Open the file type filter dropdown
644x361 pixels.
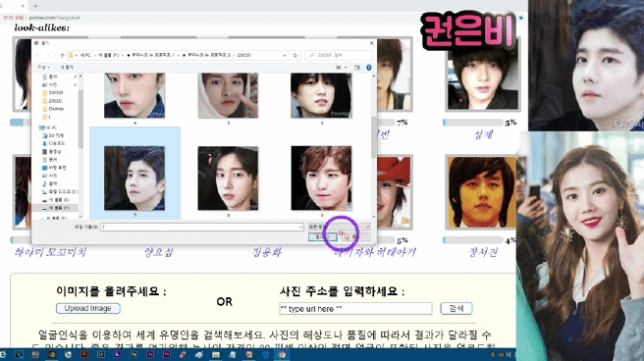pyautogui.click(x=367, y=227)
